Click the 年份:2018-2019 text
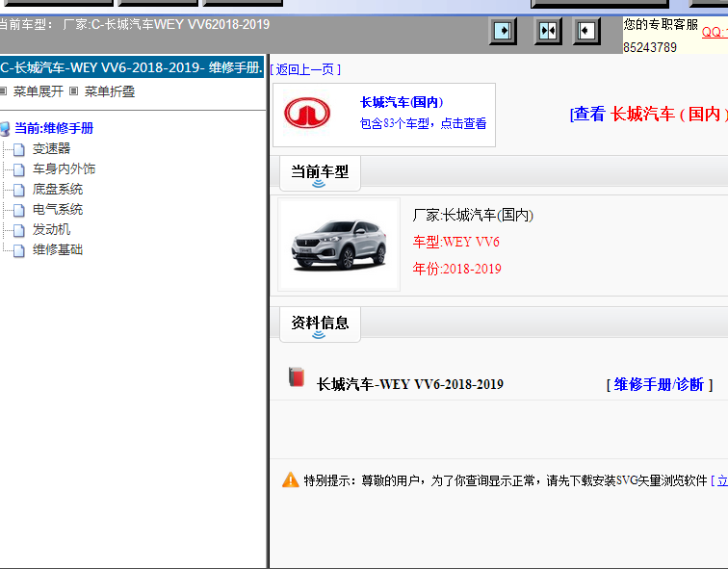 coord(456,269)
